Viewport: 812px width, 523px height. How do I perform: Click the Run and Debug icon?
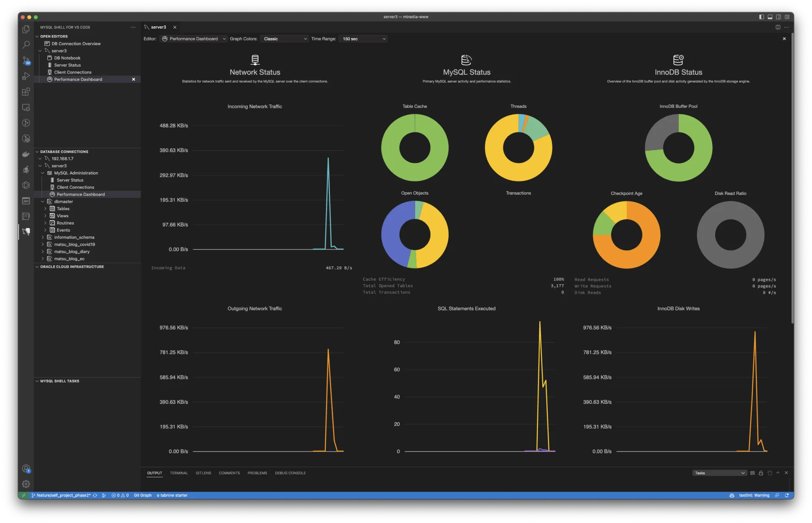(26, 76)
